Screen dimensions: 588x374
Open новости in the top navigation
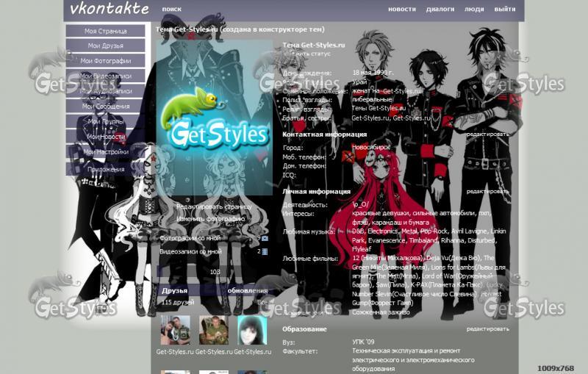click(x=402, y=10)
